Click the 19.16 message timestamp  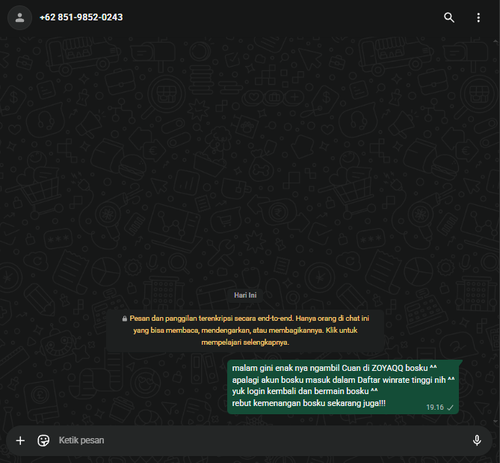click(435, 407)
